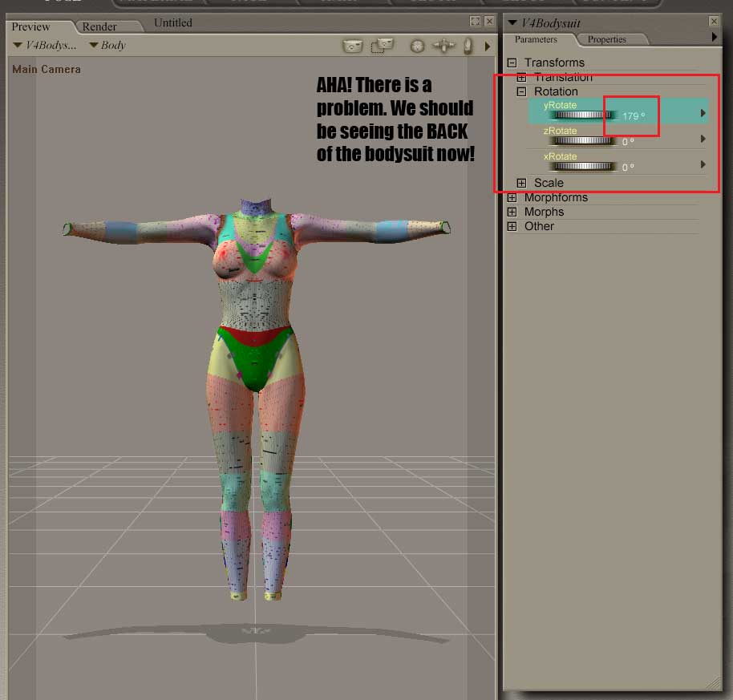Open the xRotate dial options arrow
The image size is (733, 700).
click(703, 164)
